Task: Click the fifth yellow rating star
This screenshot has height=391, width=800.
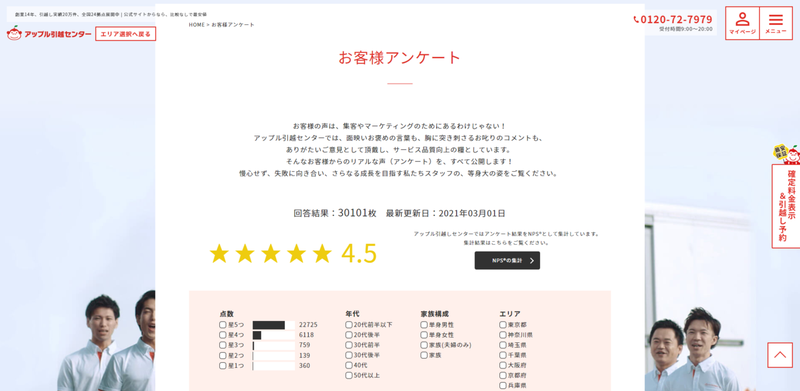Action: tap(322, 253)
